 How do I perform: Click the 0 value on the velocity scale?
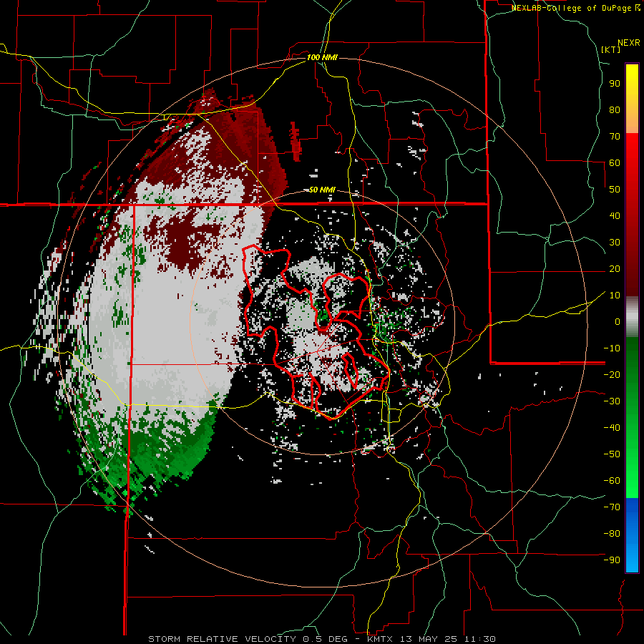(618, 322)
